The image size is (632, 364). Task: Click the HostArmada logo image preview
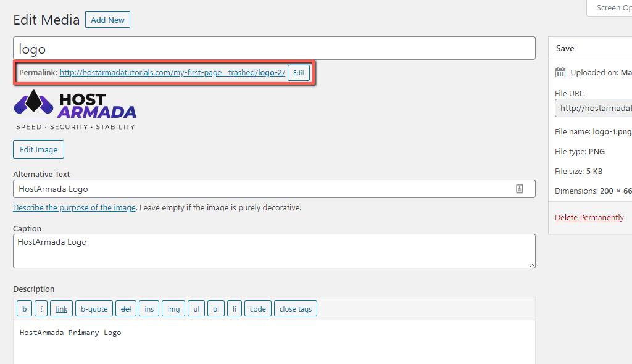75,110
